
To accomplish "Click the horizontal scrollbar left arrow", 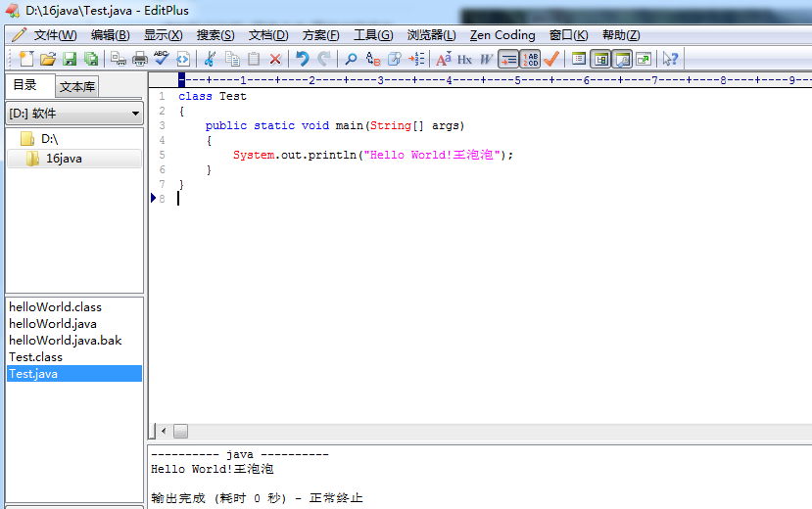I will pos(164,431).
